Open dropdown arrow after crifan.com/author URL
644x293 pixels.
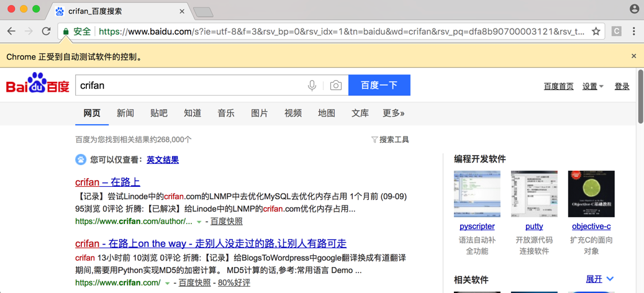point(199,222)
